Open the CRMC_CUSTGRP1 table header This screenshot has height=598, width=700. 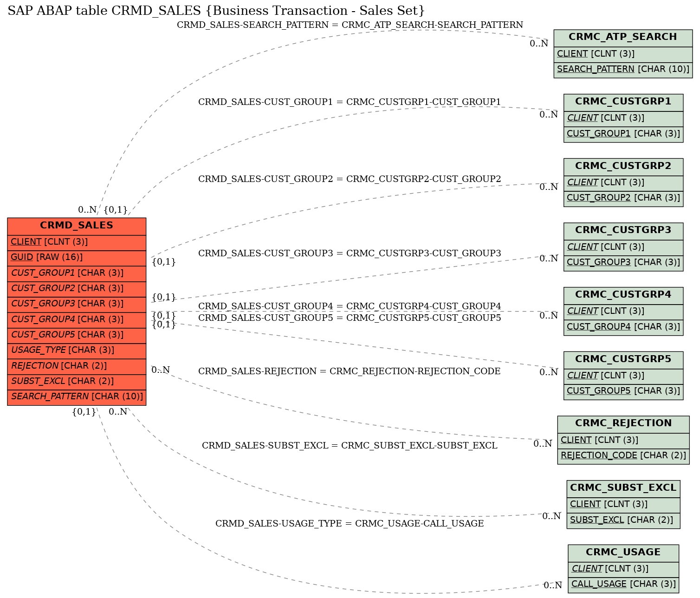click(623, 102)
